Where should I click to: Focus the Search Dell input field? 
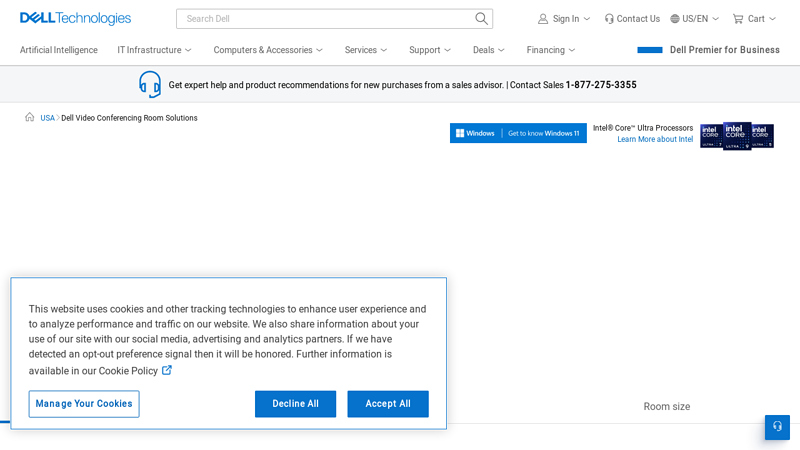tap(327, 19)
